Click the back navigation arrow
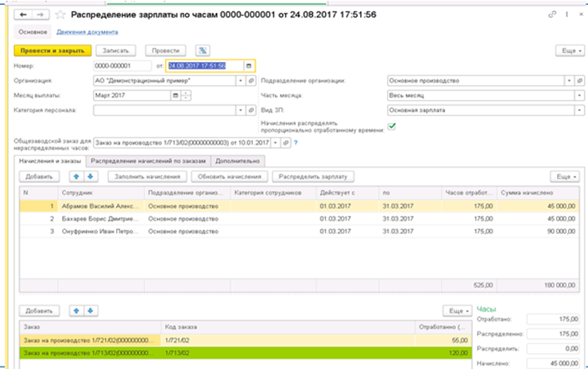588x369 pixels. click(21, 14)
